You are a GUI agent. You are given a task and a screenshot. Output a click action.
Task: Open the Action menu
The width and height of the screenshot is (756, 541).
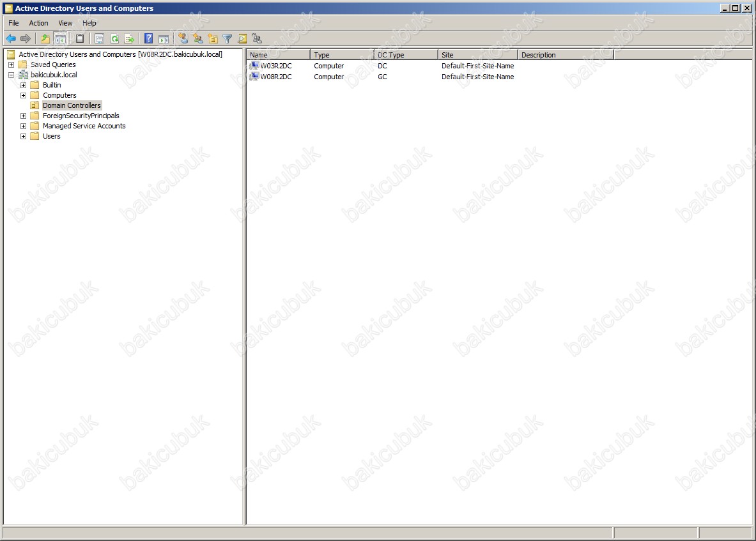click(38, 22)
